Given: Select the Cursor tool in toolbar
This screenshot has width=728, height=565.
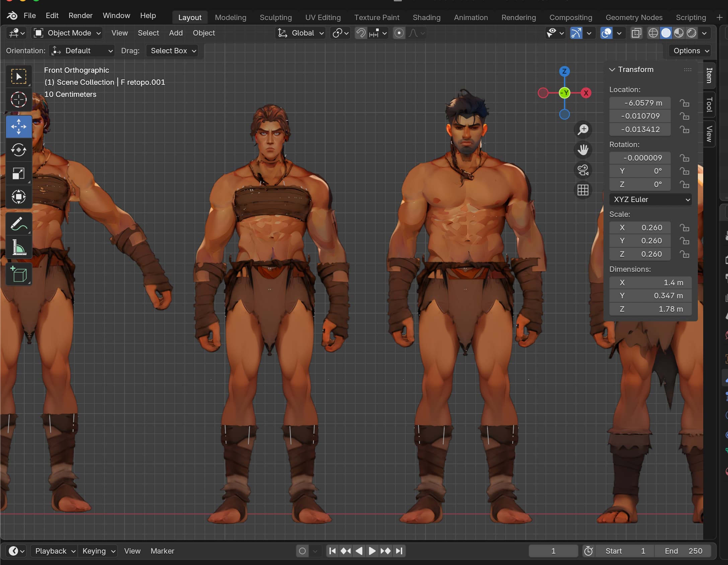Looking at the screenshot, I should click(19, 100).
